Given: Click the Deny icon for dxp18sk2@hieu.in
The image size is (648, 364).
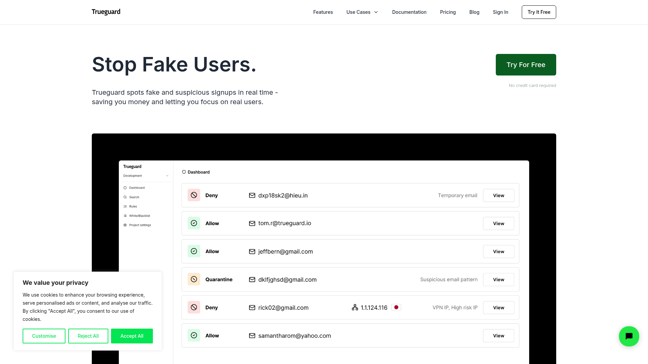Looking at the screenshot, I should click(194, 195).
